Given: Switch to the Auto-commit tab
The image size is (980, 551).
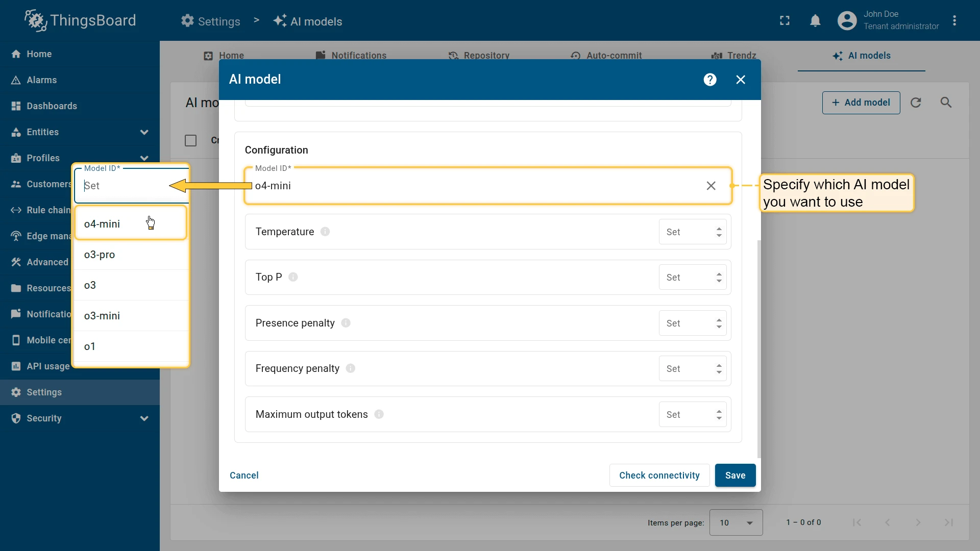Looking at the screenshot, I should [x=606, y=56].
